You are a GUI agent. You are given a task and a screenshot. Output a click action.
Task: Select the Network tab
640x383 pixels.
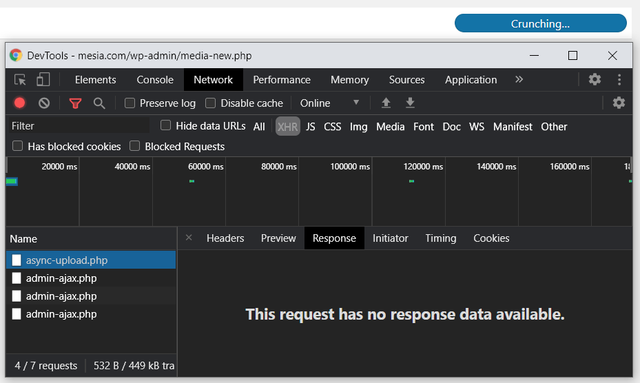point(213,80)
